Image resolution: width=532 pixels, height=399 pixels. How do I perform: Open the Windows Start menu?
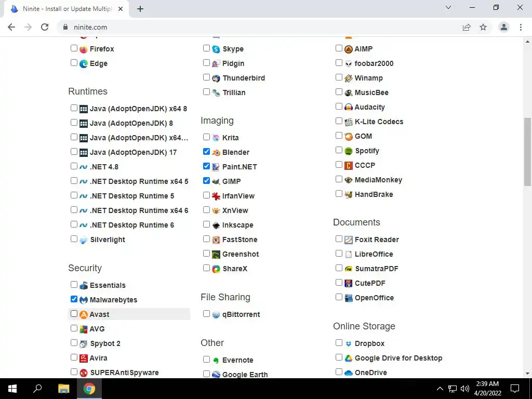pos(12,389)
